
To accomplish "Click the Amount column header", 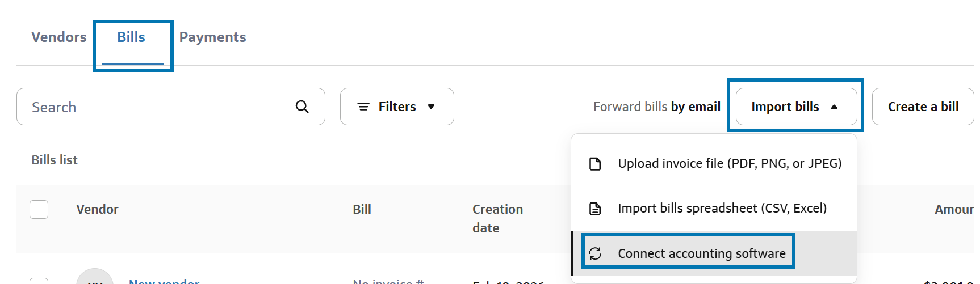I will tap(954, 209).
